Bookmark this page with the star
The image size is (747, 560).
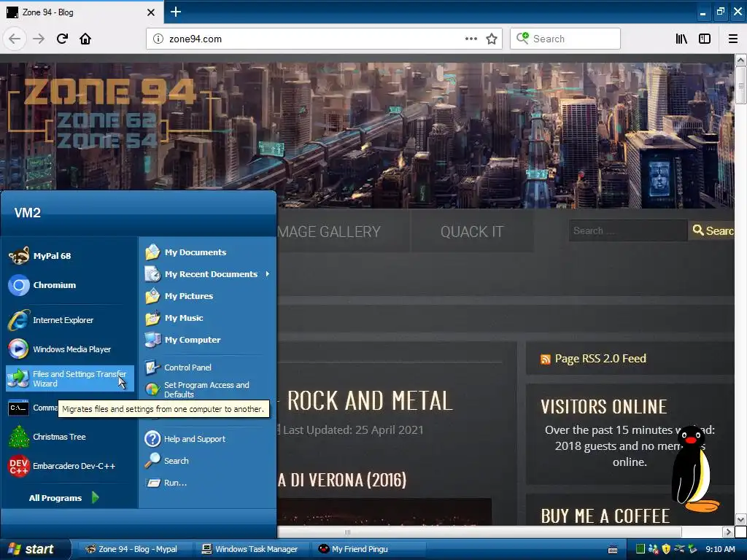coord(492,39)
